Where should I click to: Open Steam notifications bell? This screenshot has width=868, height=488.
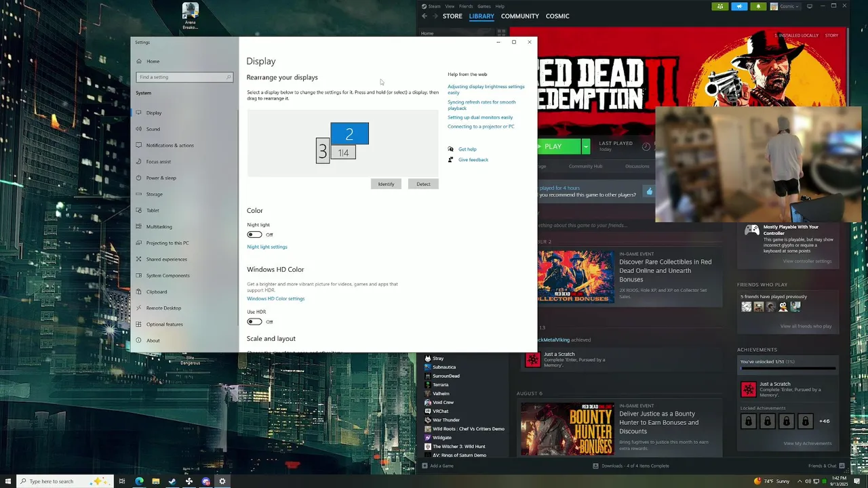pyautogui.click(x=758, y=6)
